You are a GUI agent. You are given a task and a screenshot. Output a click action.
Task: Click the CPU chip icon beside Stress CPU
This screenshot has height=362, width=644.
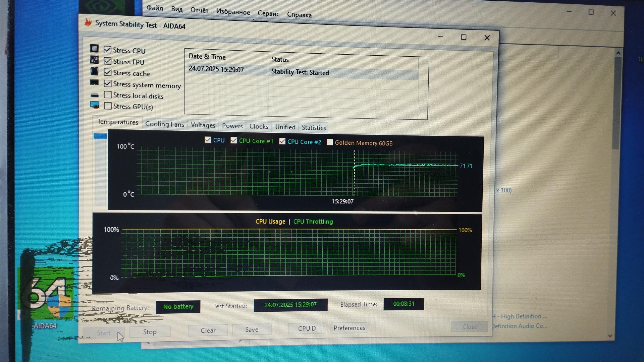click(94, 49)
